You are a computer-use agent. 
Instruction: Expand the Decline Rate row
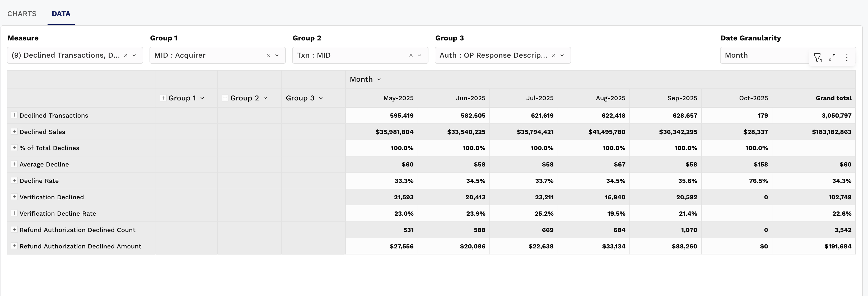[x=14, y=180]
